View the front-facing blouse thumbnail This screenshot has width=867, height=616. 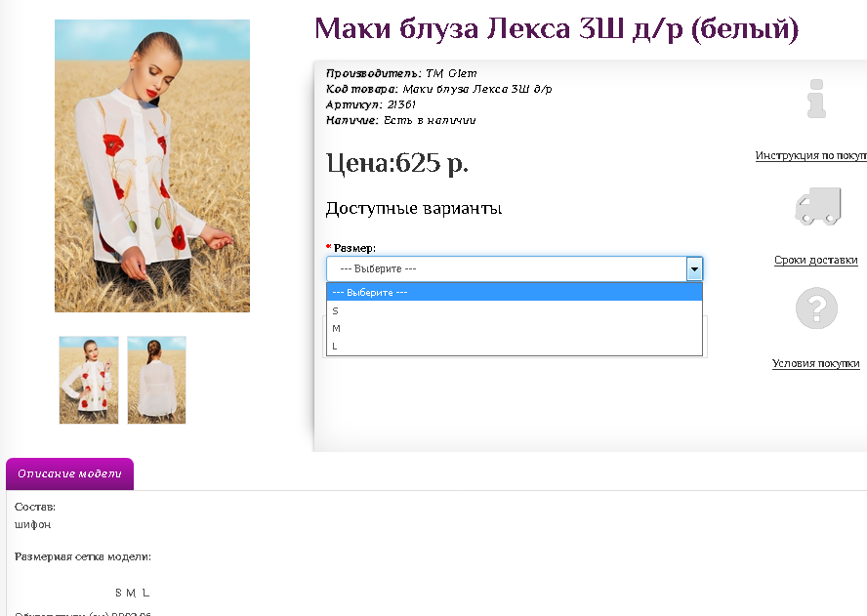(89, 380)
